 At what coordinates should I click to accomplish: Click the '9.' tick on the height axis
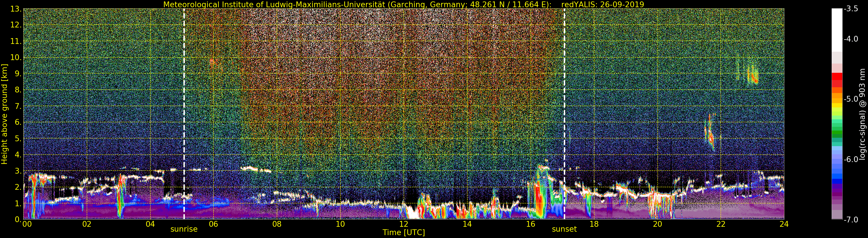(18, 74)
